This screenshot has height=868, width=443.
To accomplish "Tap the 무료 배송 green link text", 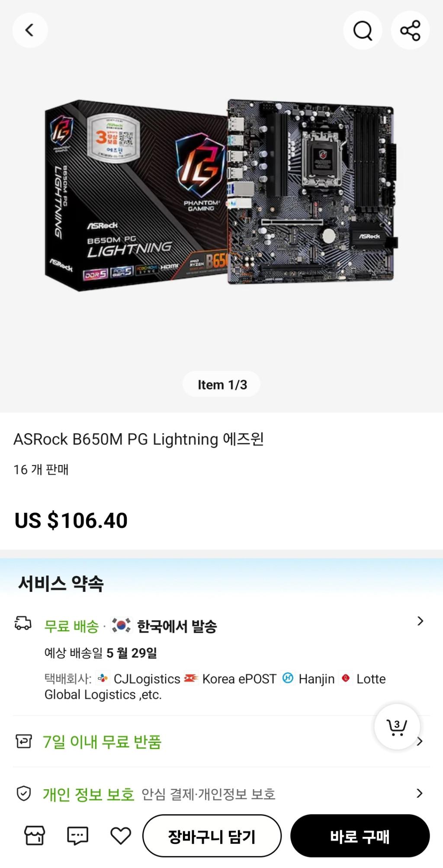I will 72,627.
